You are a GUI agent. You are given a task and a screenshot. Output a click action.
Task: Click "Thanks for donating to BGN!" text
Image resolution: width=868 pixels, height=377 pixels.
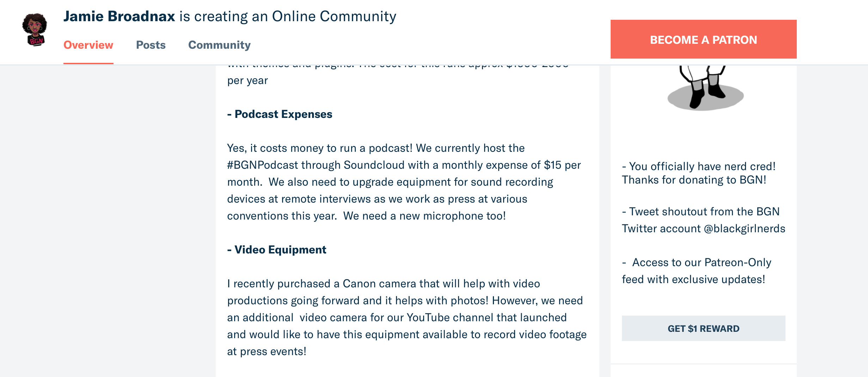click(694, 180)
